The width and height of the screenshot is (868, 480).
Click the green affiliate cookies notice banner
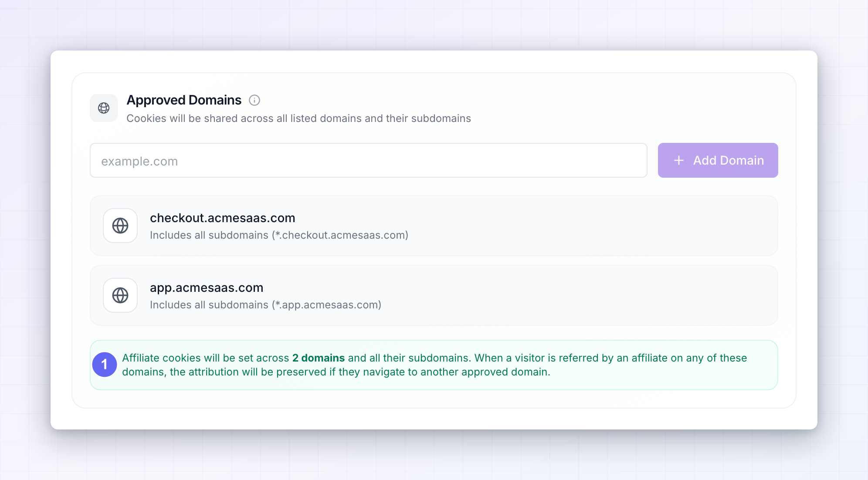coord(434,365)
